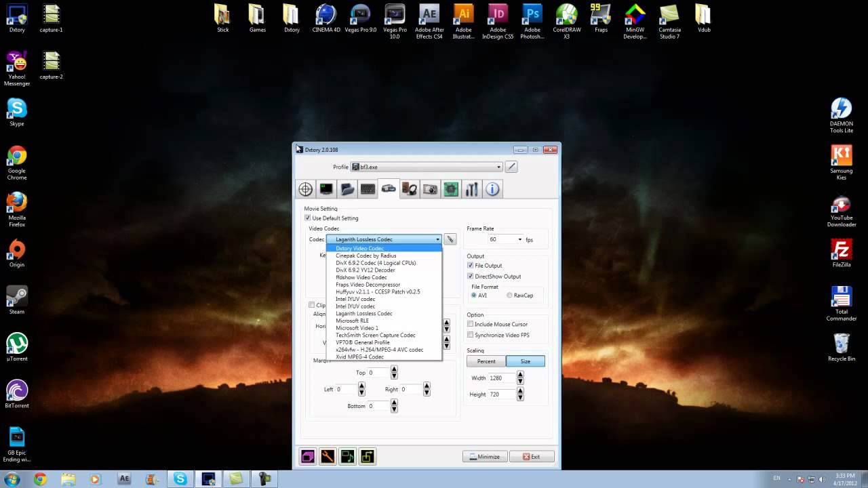Decrease the Bottom margin value
The height and width of the screenshot is (488, 868).
coord(394,409)
